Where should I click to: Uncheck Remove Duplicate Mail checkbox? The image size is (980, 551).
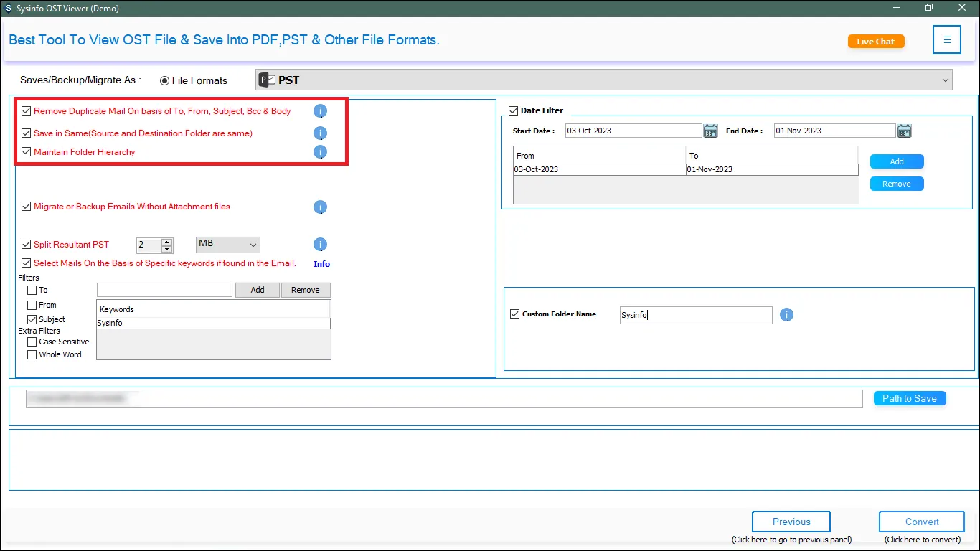[27, 111]
